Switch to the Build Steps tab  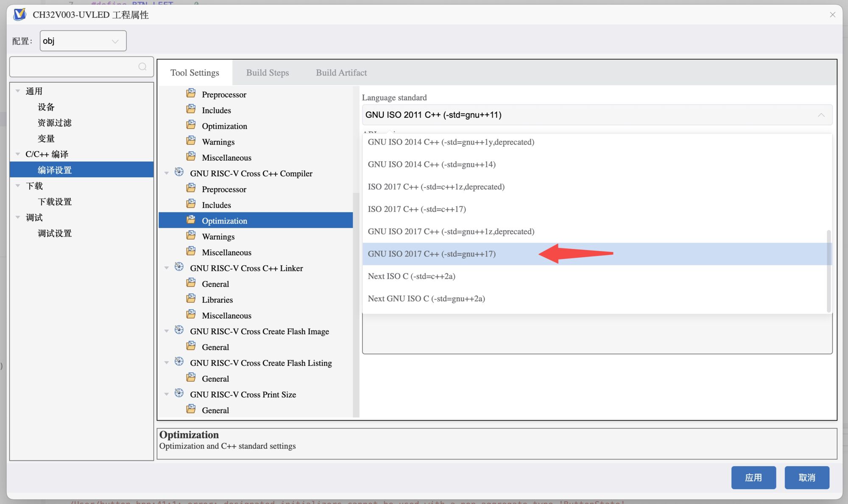[268, 72]
